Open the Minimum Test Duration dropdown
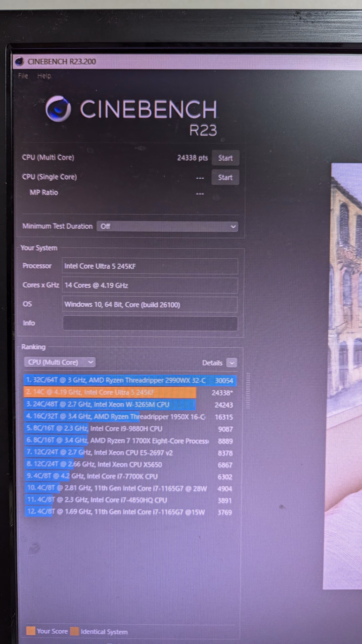 pos(167,226)
